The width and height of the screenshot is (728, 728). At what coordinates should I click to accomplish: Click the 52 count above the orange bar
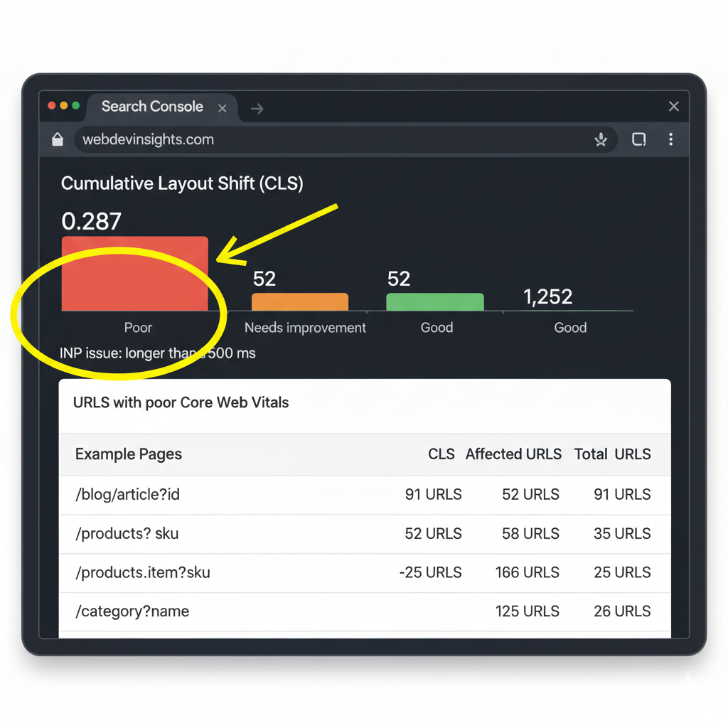point(264,279)
